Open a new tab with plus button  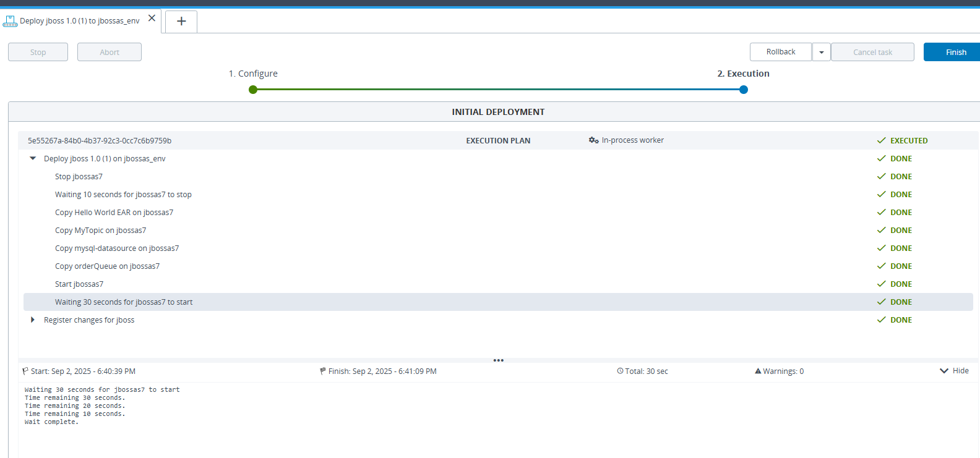pos(181,22)
